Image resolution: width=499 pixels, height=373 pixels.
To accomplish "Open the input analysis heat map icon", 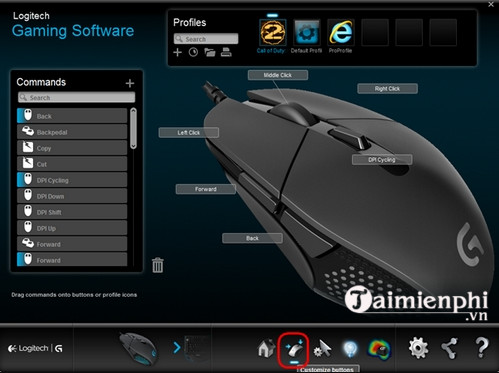I will point(379,349).
